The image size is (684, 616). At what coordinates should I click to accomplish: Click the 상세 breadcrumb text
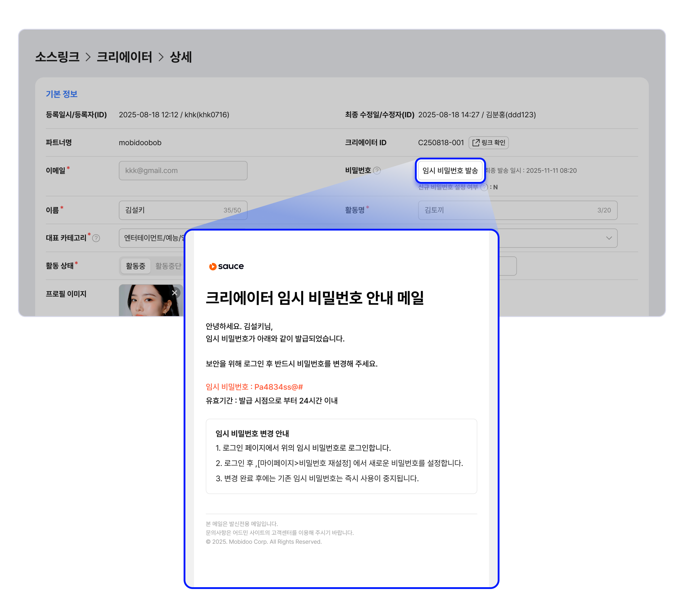pos(181,57)
